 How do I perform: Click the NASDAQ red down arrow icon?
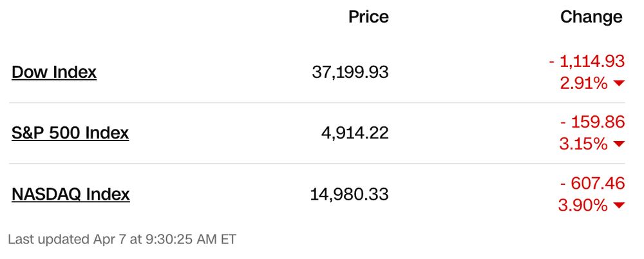tap(619, 206)
